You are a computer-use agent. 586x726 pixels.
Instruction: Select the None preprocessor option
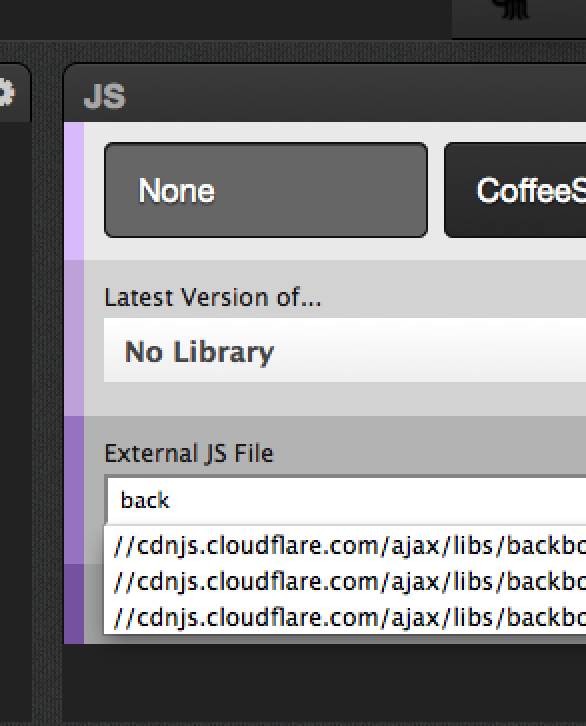point(266,190)
